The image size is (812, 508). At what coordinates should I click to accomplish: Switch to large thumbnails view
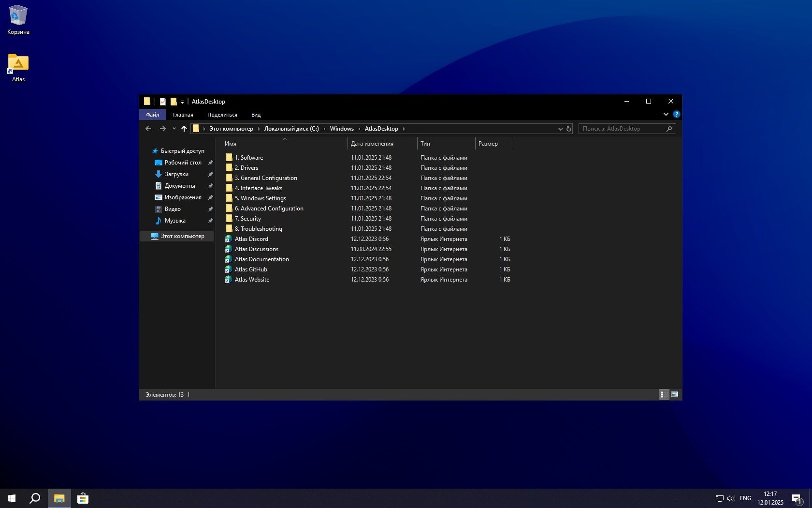[x=675, y=395]
